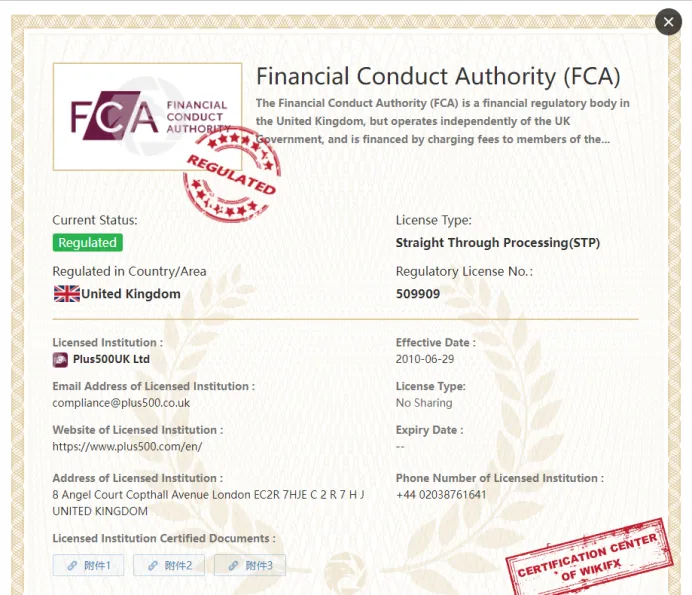Click the FCA logo image
This screenshot has height=595, width=692.
tap(147, 117)
